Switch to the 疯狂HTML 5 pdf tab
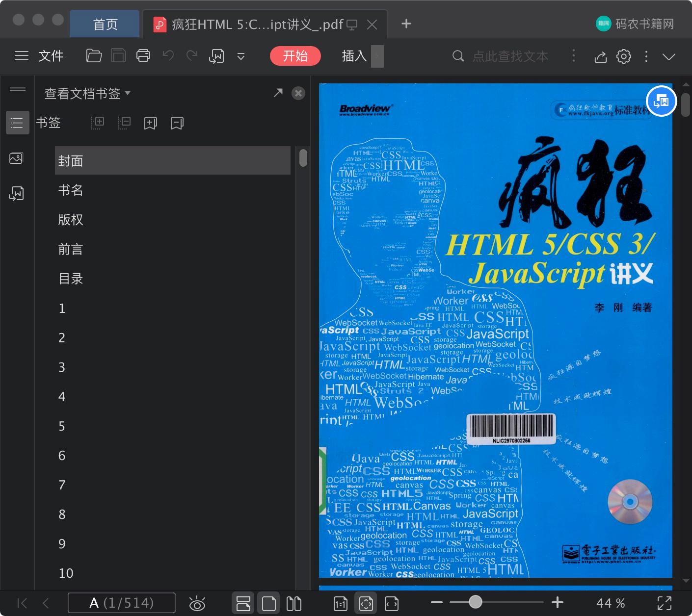The height and width of the screenshot is (616, 692). point(258,24)
